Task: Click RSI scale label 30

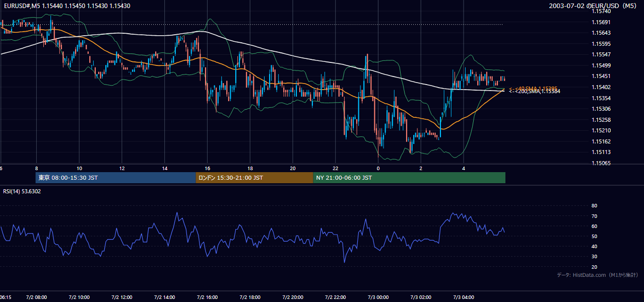Action: (x=594, y=256)
